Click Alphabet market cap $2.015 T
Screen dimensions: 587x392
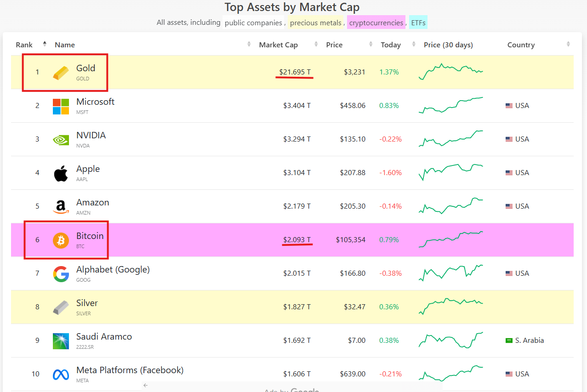(297, 273)
